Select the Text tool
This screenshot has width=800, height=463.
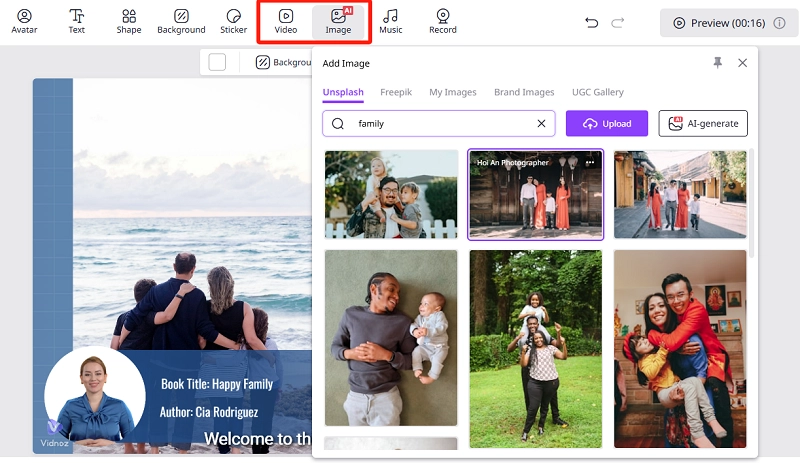tap(76, 21)
